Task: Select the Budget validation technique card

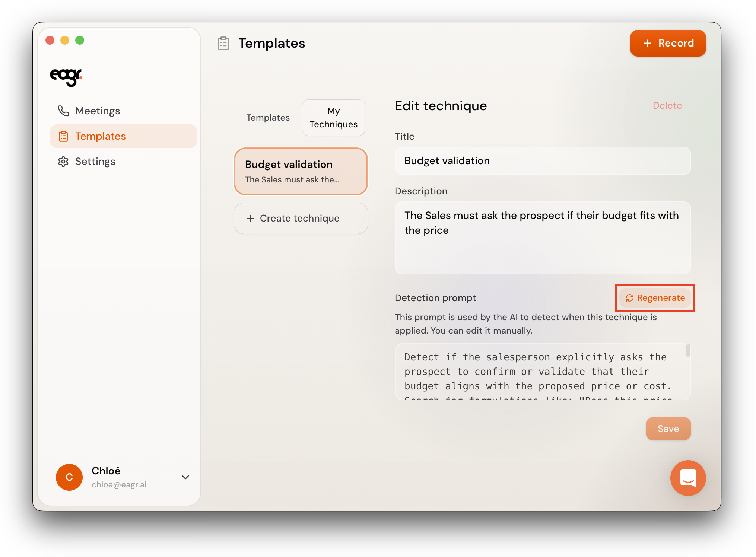Action: pyautogui.click(x=301, y=172)
